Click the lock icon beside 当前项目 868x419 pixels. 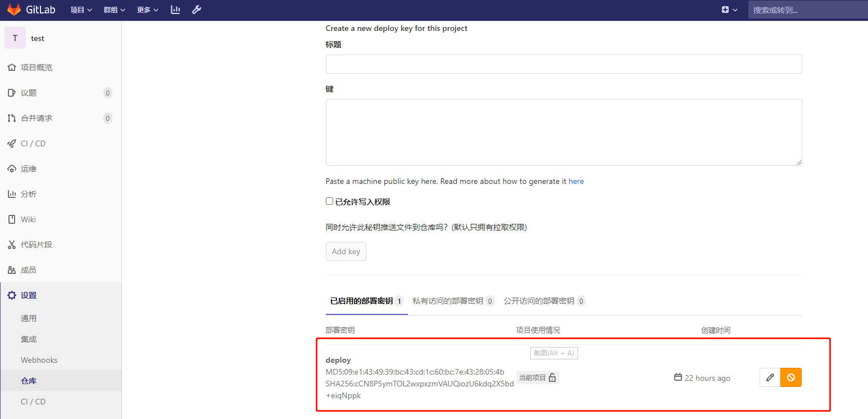pos(552,378)
